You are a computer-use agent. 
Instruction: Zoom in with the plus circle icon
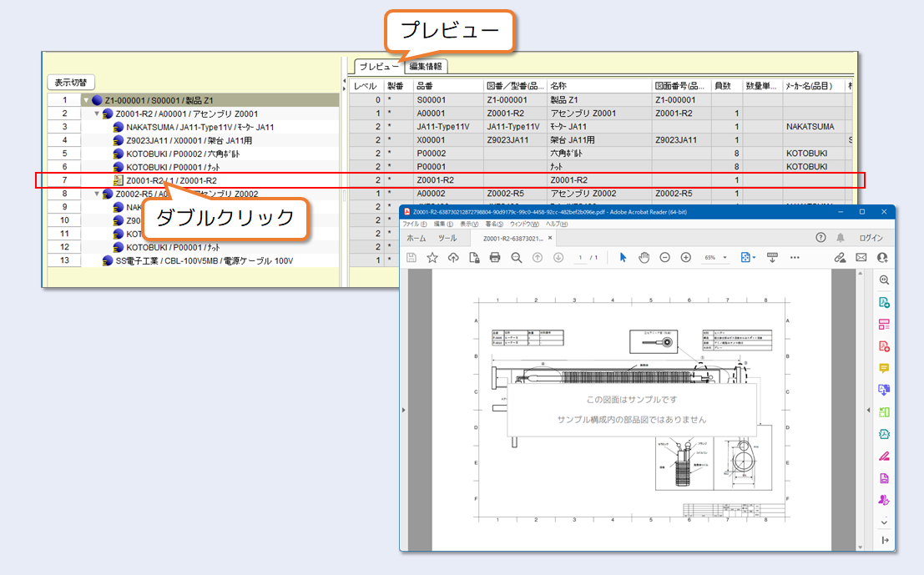[686, 257]
